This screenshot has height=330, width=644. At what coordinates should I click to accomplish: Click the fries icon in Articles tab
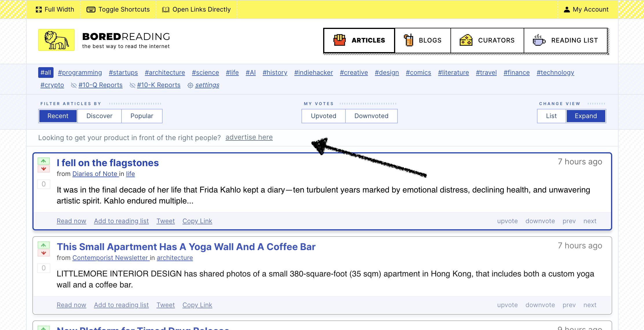(x=339, y=40)
